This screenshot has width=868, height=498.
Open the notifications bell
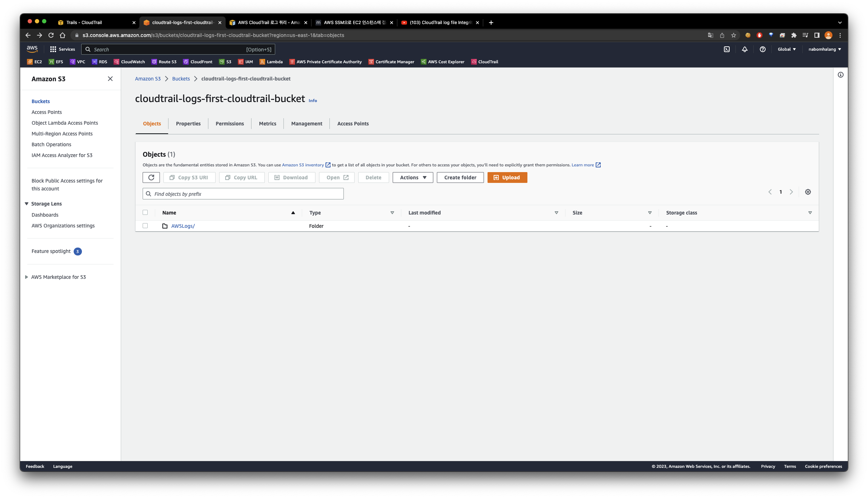pos(745,49)
